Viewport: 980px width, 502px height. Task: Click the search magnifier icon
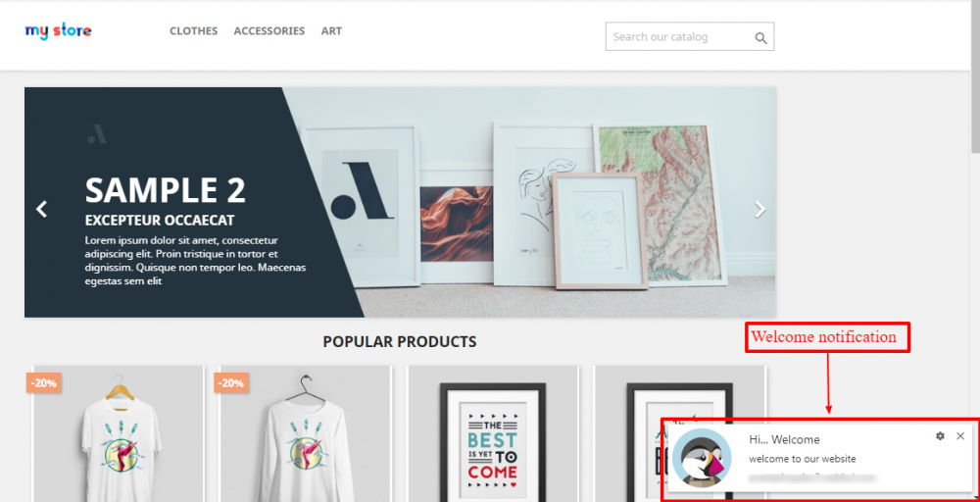(x=760, y=37)
